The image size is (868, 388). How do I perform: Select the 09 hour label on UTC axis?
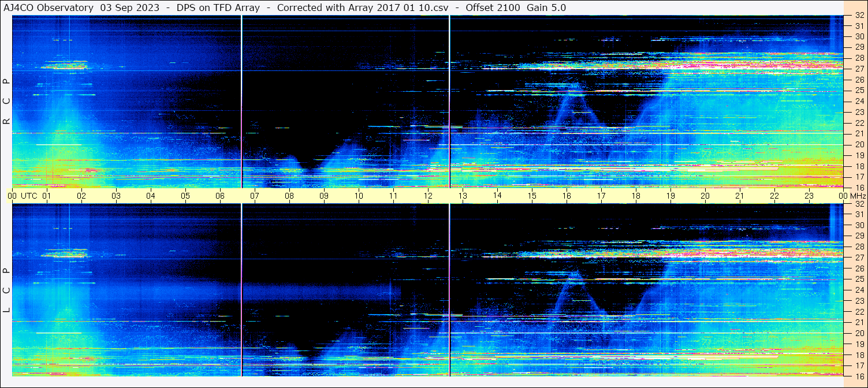coord(324,196)
